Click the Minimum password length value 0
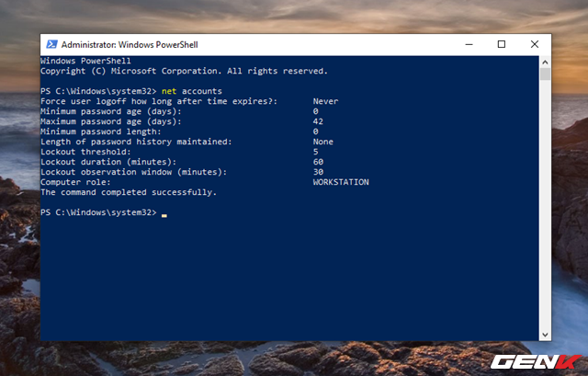588x376 pixels. [x=315, y=131]
